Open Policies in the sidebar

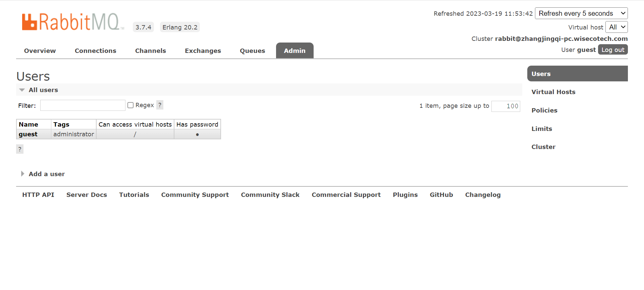(544, 110)
